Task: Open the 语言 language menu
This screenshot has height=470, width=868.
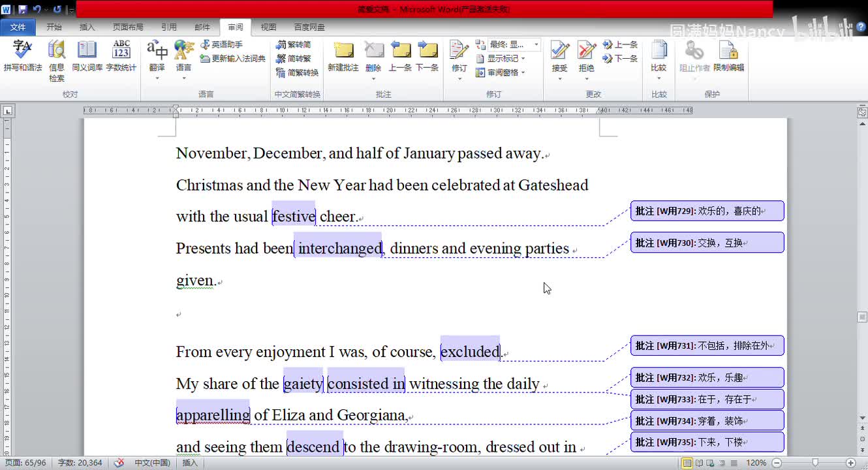Action: click(184, 60)
